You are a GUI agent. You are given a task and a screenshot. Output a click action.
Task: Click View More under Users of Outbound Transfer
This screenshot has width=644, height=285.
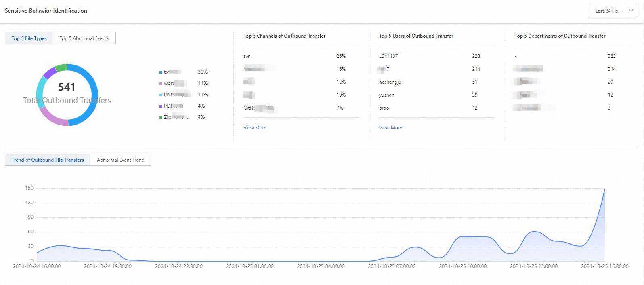(x=391, y=128)
